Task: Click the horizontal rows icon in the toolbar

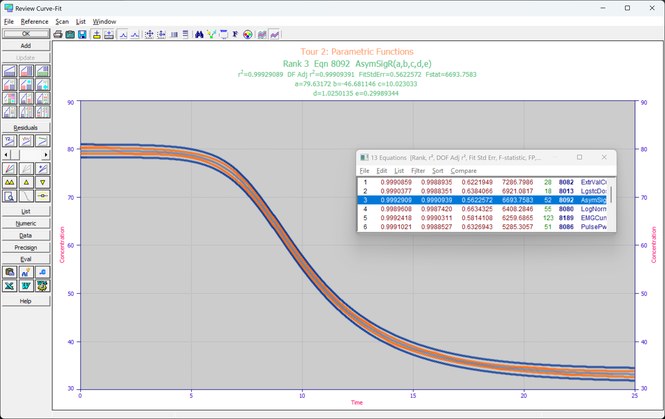Action: [x=185, y=34]
